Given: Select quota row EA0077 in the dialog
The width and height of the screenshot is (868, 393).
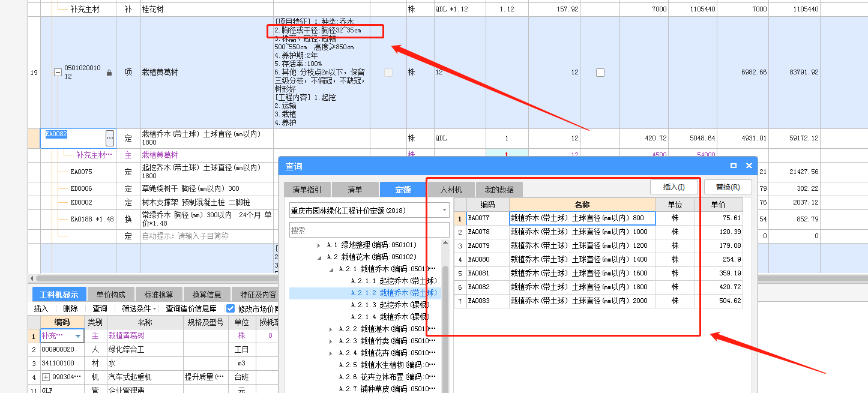Looking at the screenshot, I should click(598, 218).
